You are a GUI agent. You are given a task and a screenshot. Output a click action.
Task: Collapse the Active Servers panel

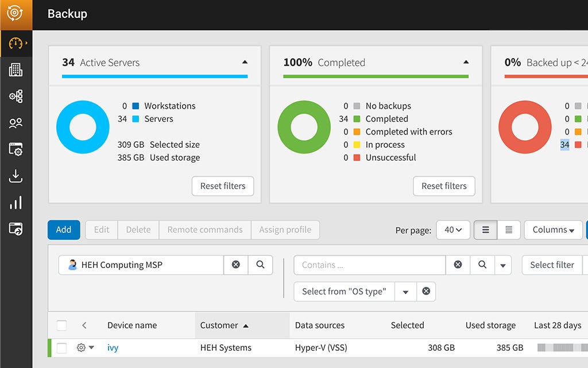pos(245,62)
